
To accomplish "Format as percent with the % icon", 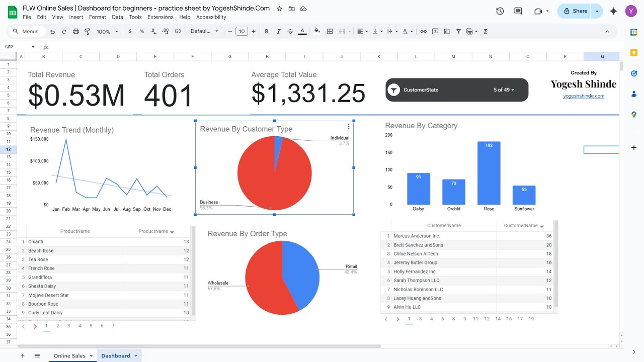I will [142, 31].
